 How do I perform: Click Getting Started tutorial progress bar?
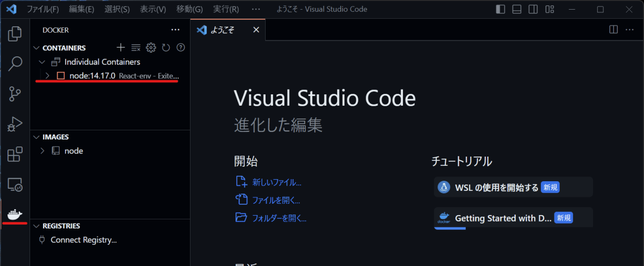450,228
